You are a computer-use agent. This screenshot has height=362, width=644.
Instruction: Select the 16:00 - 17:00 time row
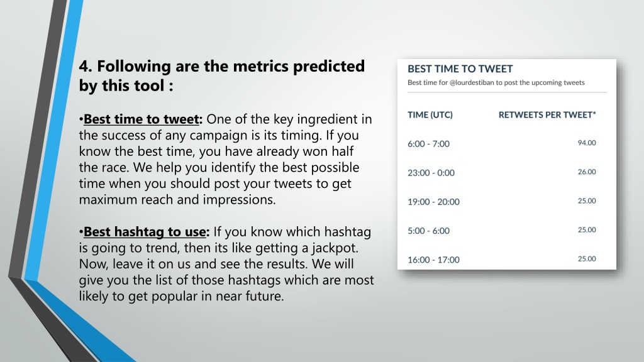coord(501,260)
